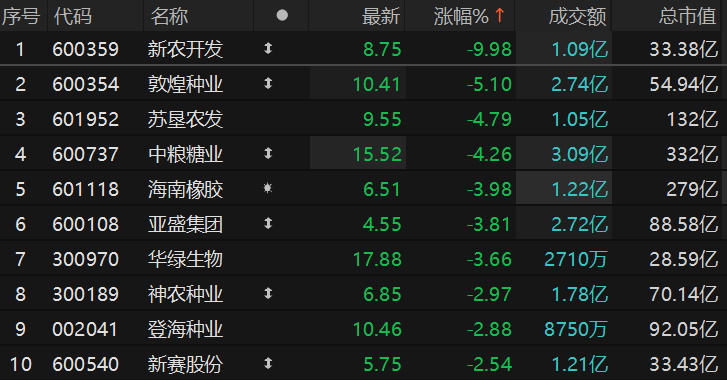Click the up-down marker icon beside 神农种业
The width and height of the screenshot is (727, 380).
tap(268, 293)
